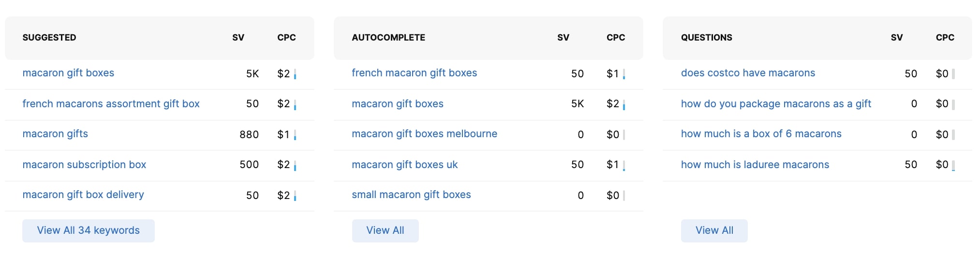
Task: Open the 'macaron gift boxes uk' keyword
Action: 404,165
